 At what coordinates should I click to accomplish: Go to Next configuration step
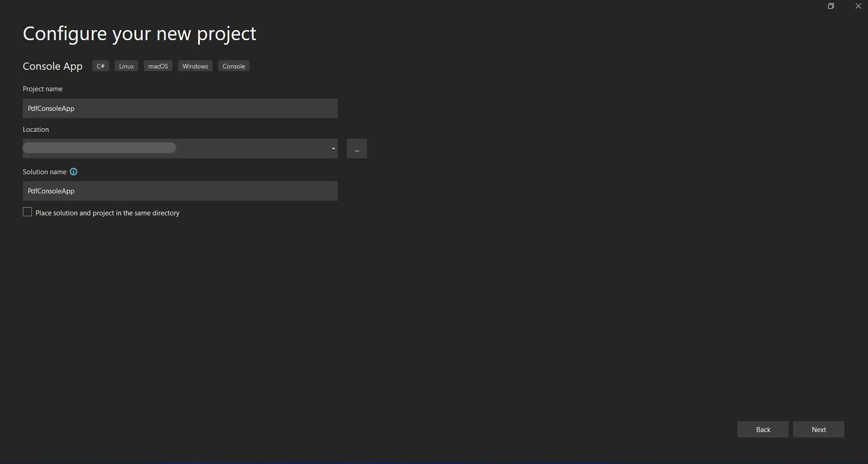pos(819,429)
